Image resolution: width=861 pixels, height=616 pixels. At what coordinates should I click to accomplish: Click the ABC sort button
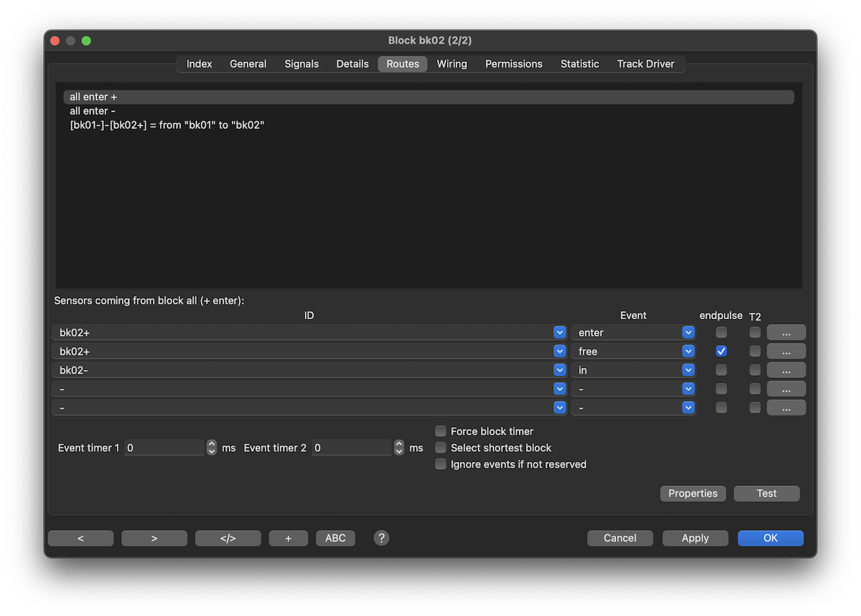pos(335,538)
